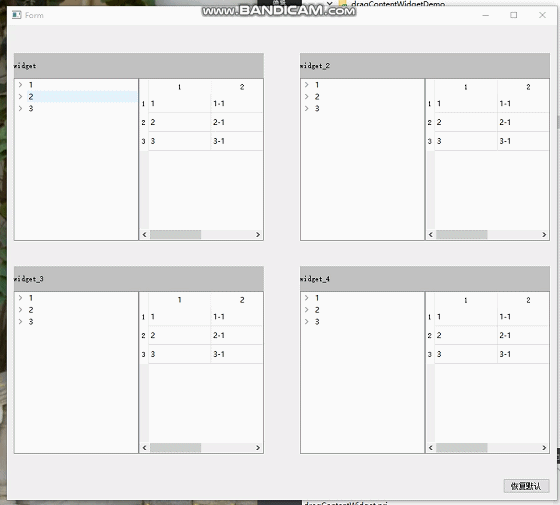This screenshot has width=560, height=505.
Task: Select cell 3-1 in widget_2 table
Action: 523,141
